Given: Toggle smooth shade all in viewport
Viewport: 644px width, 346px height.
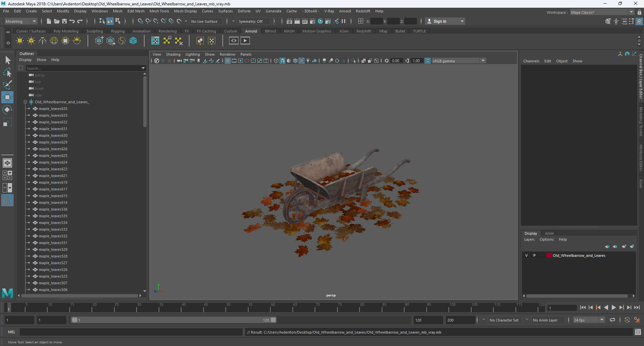Looking at the screenshot, I should [x=282, y=61].
